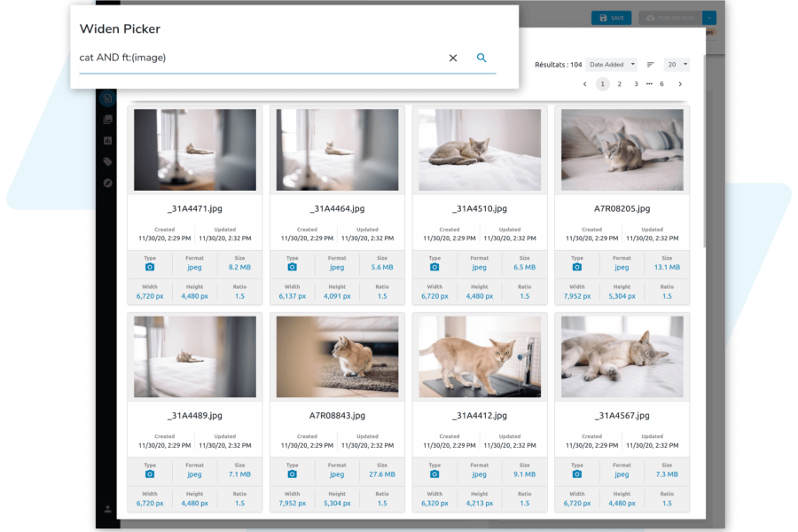Go to results page 6
Image resolution: width=798 pixels, height=532 pixels.
click(x=661, y=84)
